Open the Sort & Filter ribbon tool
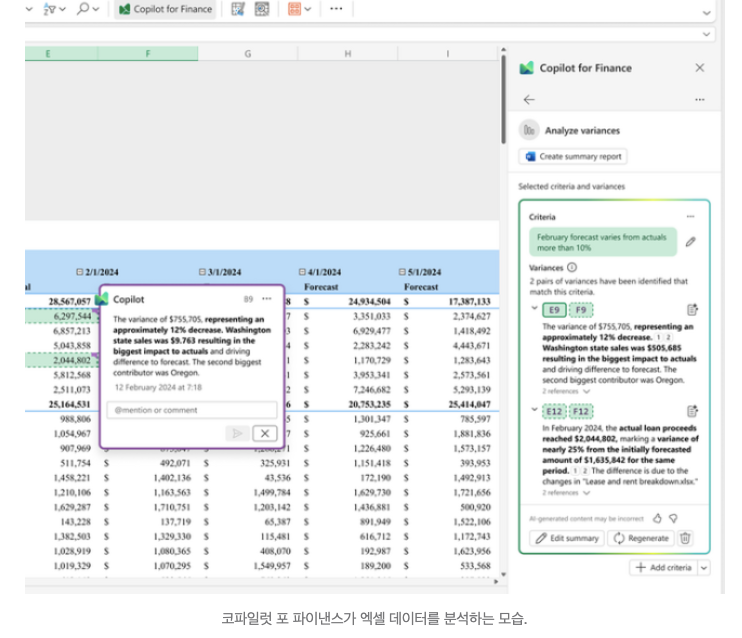The height and width of the screenshot is (638, 742). pyautogui.click(x=50, y=9)
